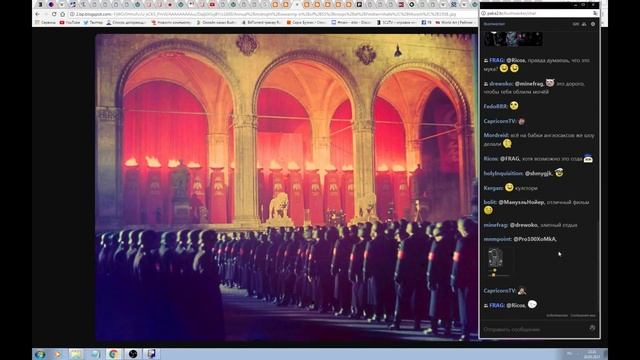The width and height of the screenshot is (640, 360).
Task: Click smiley in Kergan's message
Action: 509,187
